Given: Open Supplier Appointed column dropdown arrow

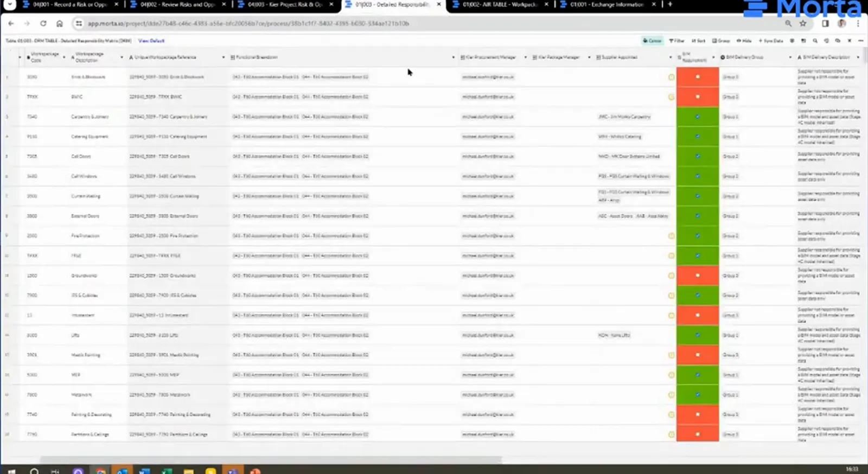Looking at the screenshot, I should pyautogui.click(x=670, y=57).
